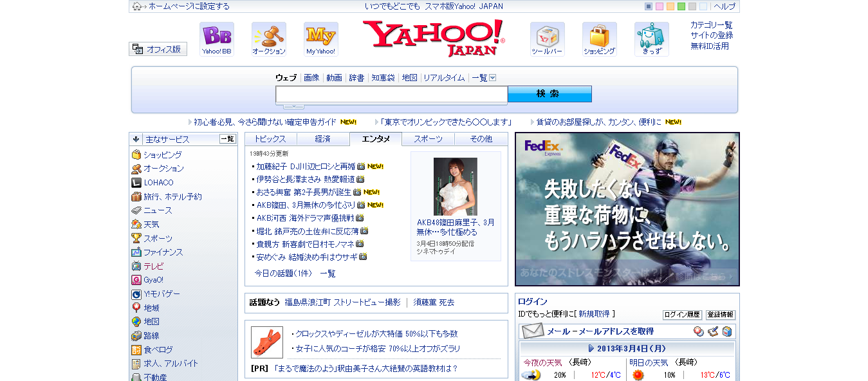The width and height of the screenshot is (868, 381).
Task: Click the orange Crocs shoe thumbnail
Action: click(267, 342)
